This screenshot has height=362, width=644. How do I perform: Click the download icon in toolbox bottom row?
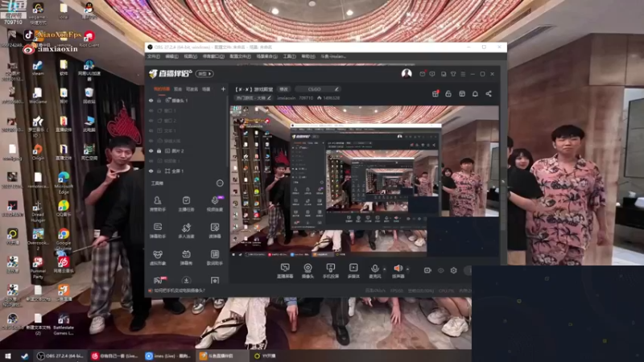pyautogui.click(x=186, y=280)
